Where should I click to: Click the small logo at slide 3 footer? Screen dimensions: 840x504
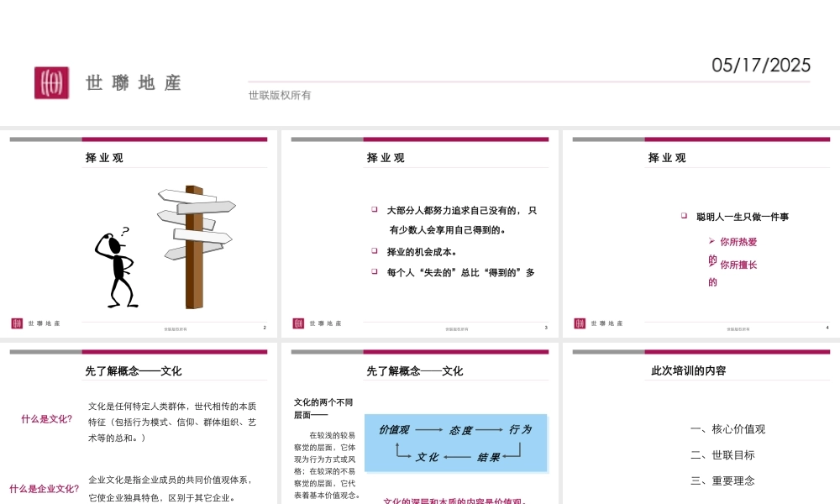[x=298, y=323]
